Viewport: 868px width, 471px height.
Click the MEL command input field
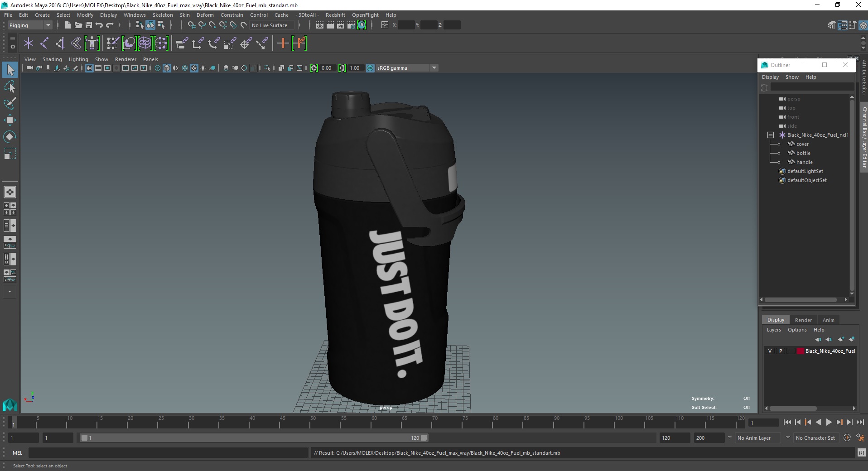pyautogui.click(x=168, y=453)
